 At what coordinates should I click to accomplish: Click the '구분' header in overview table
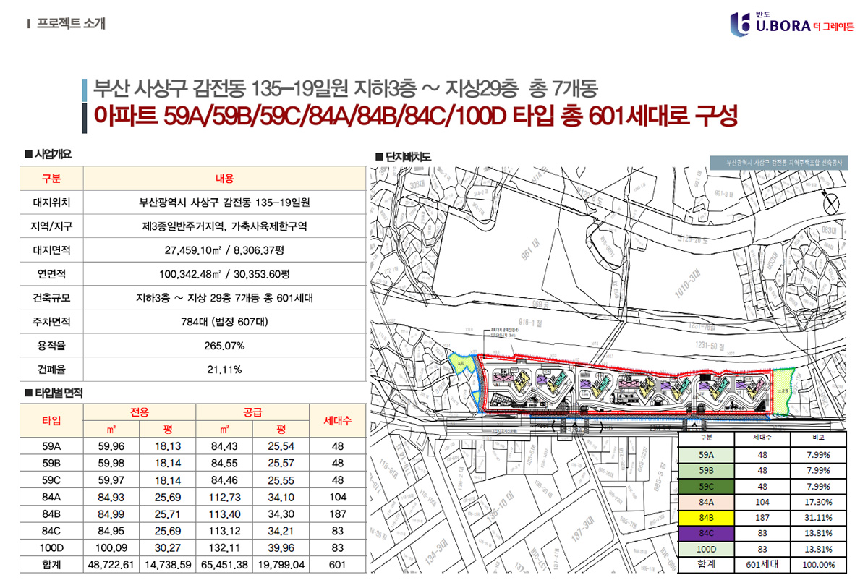pos(52,179)
